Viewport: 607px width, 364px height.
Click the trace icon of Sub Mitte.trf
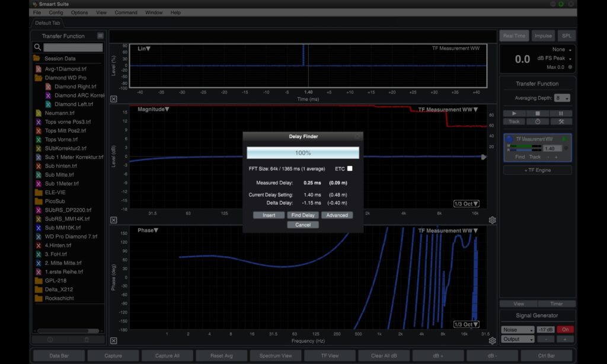pos(39,175)
